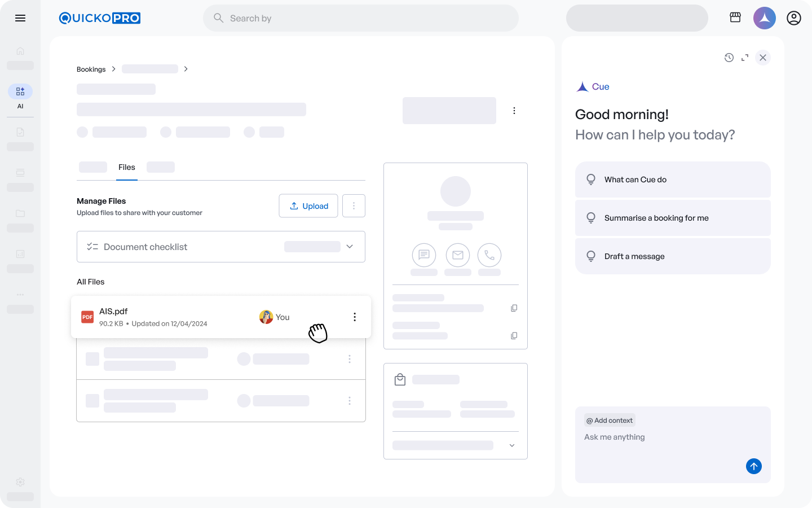This screenshot has width=812, height=508.
Task: Click the Cue assistant avatar icon
Action: [x=764, y=18]
